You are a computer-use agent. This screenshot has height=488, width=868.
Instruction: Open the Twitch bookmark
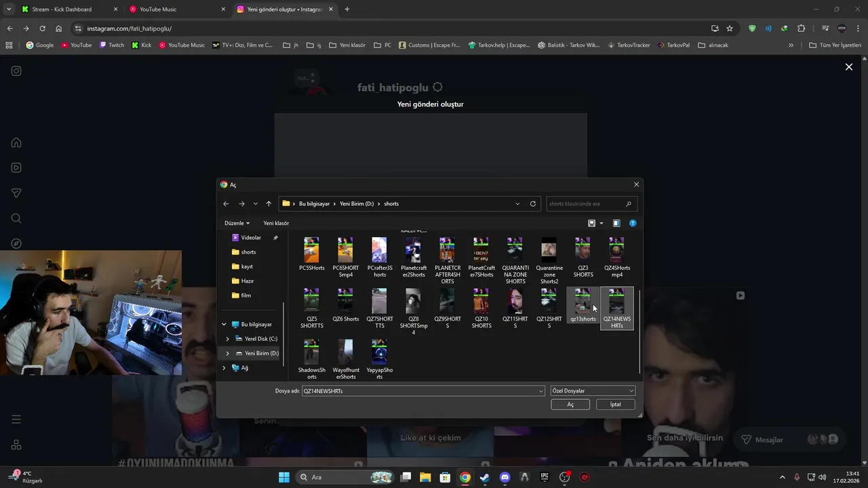click(112, 45)
